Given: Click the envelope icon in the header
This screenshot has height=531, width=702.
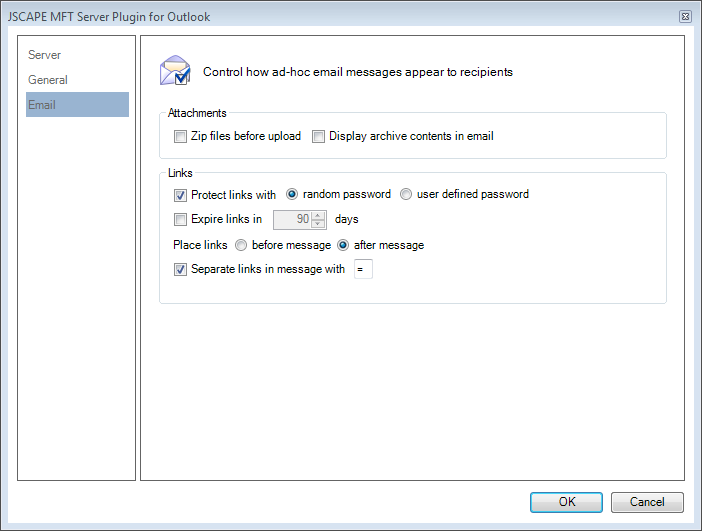Looking at the screenshot, I should tap(175, 72).
